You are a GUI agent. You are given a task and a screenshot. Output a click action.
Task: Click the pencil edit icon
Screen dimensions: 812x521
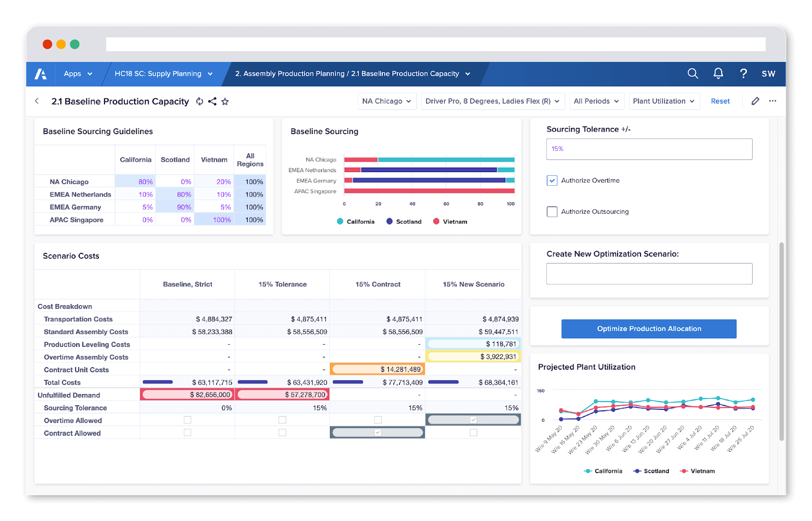(755, 101)
